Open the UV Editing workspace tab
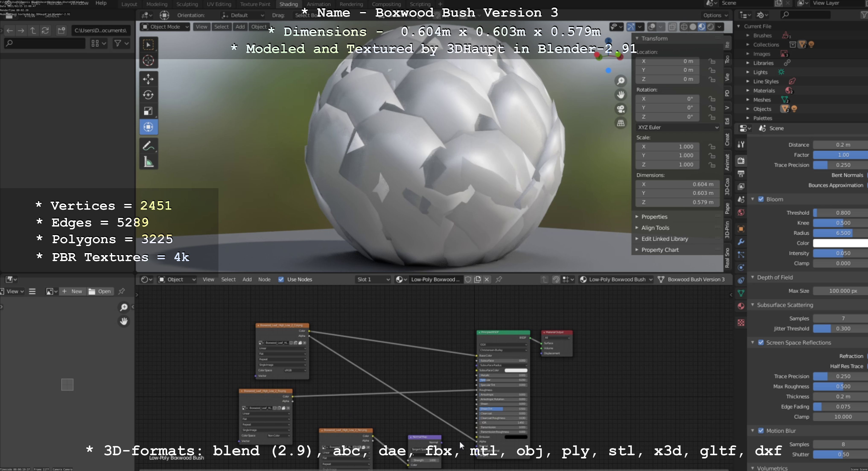Screen dimensions: 868x471 click(x=219, y=4)
